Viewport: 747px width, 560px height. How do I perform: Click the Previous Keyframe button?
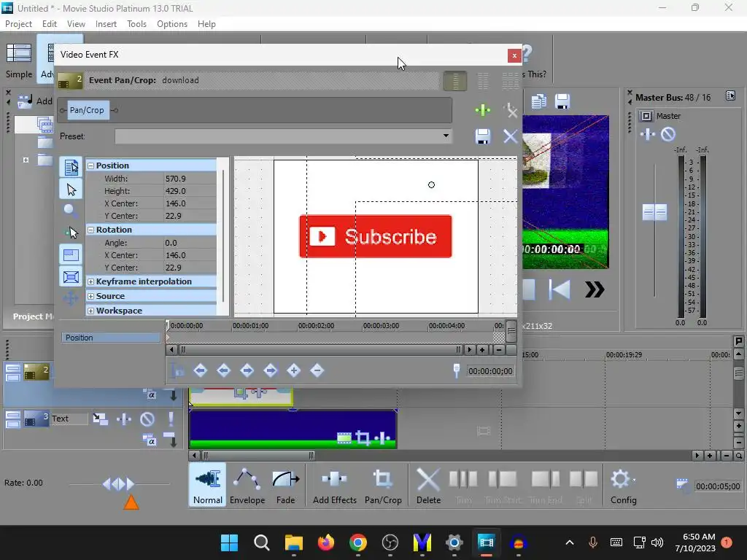point(223,370)
